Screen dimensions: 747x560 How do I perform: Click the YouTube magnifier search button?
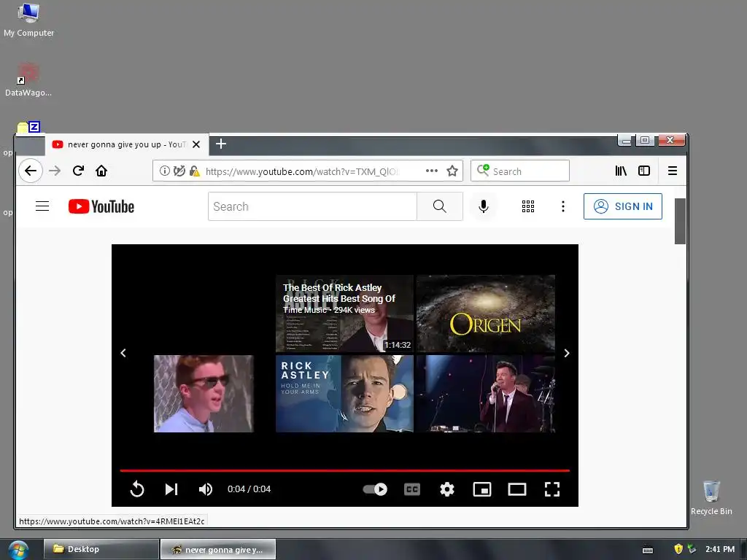coord(440,206)
